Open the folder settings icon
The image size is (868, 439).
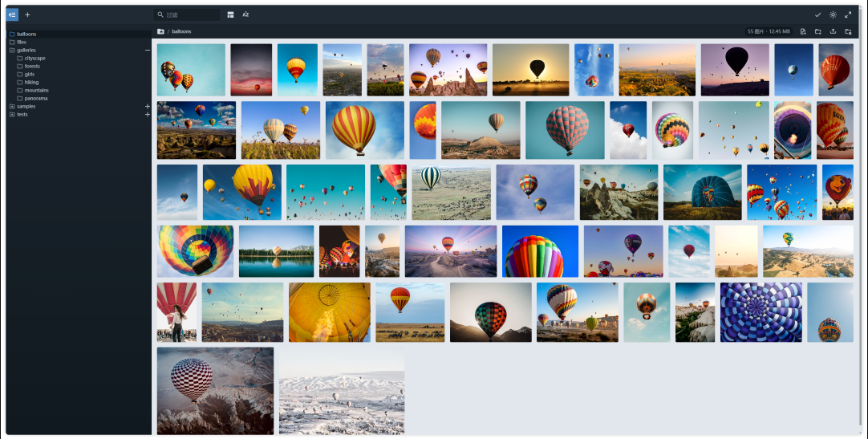847,31
